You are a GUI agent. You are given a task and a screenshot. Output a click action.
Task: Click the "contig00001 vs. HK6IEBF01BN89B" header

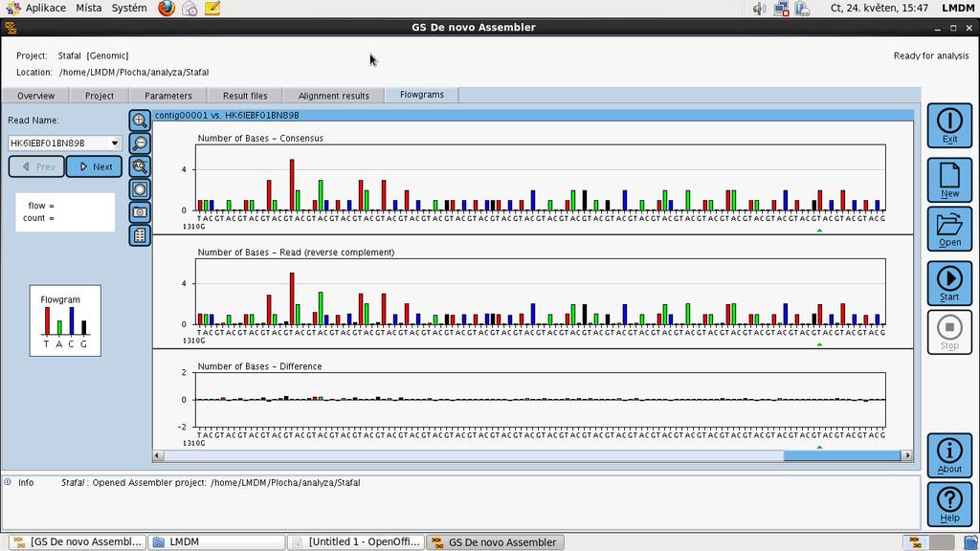(227, 115)
